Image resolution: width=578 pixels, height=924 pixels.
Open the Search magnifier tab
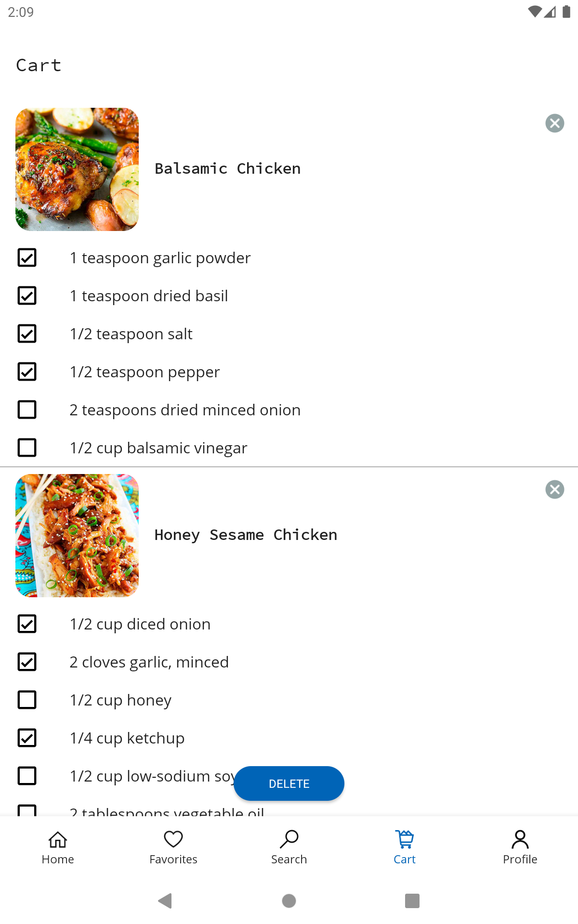coord(289,847)
